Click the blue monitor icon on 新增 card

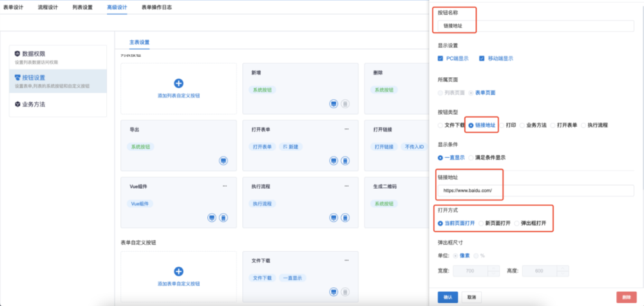(x=333, y=103)
